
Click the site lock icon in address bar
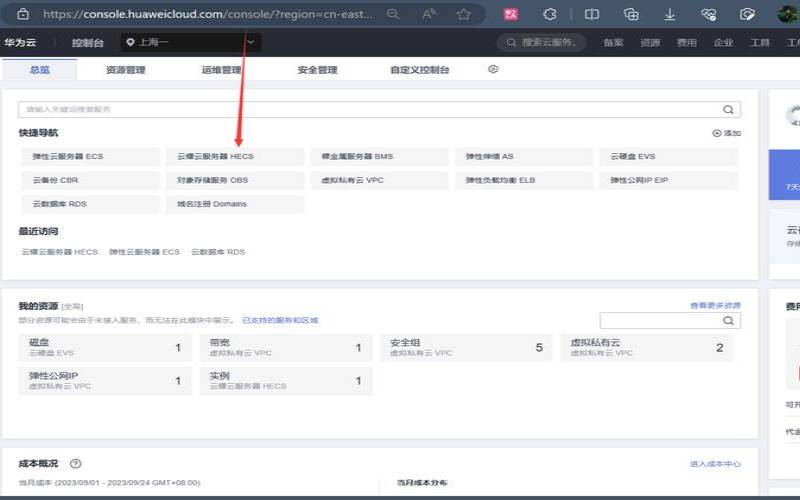coord(23,14)
